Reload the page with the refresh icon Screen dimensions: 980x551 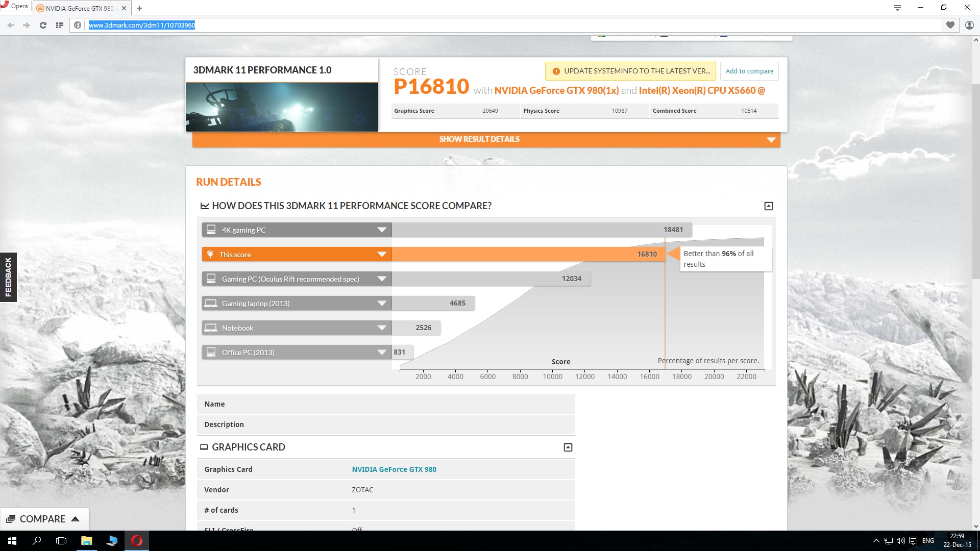click(x=43, y=25)
